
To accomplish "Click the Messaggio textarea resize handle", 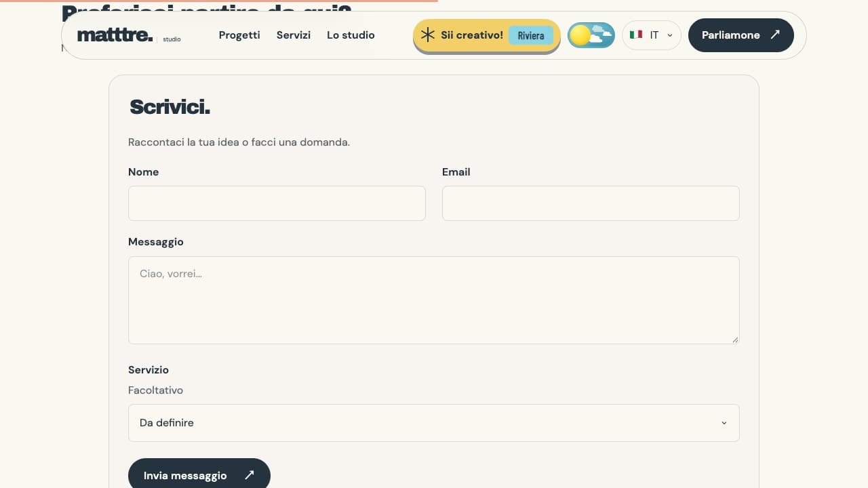I will point(734,339).
